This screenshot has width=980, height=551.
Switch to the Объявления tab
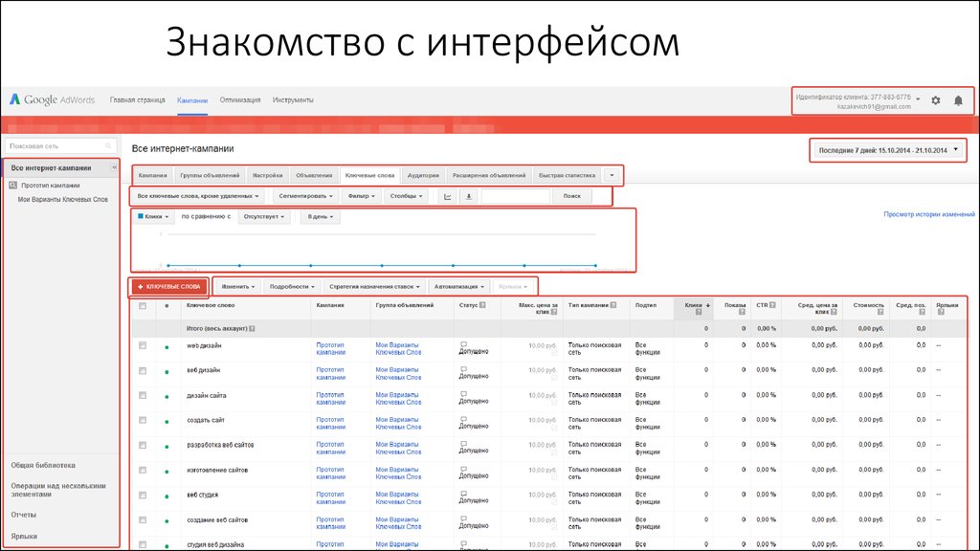(x=314, y=176)
